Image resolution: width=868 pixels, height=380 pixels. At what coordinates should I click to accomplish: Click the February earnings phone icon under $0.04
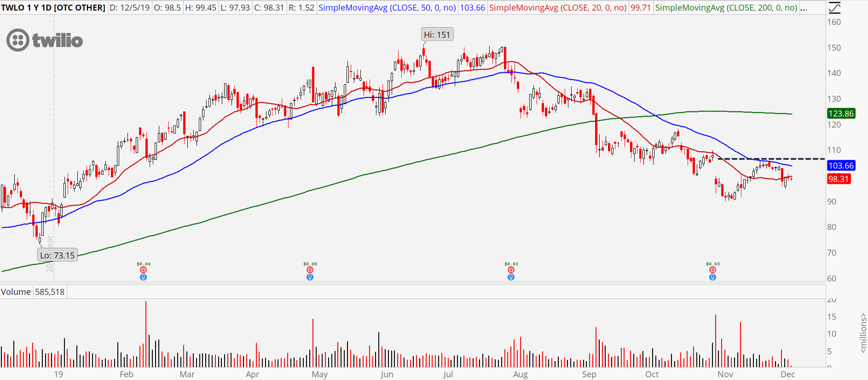143,270
